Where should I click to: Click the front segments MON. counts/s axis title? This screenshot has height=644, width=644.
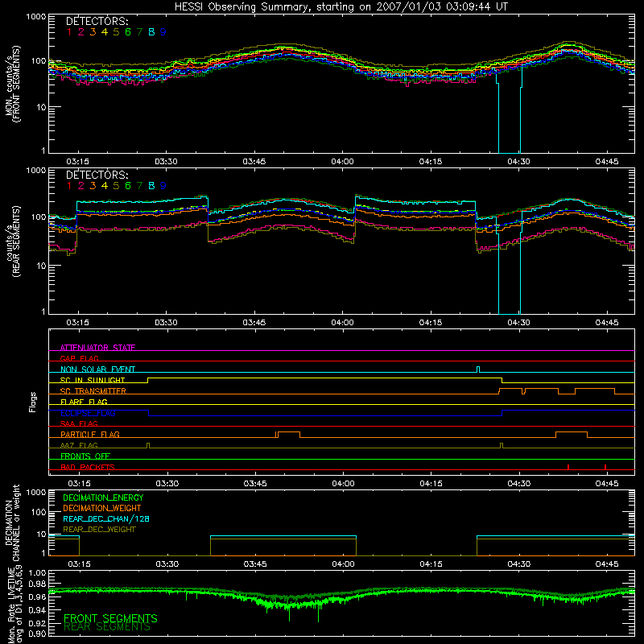12,84
